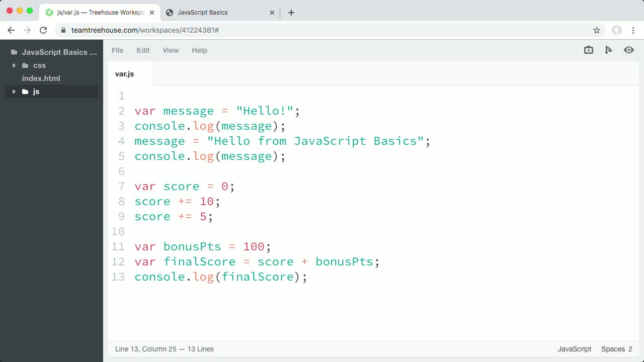Take a snapshot with the camera icon
644x362 pixels.
[x=588, y=50]
